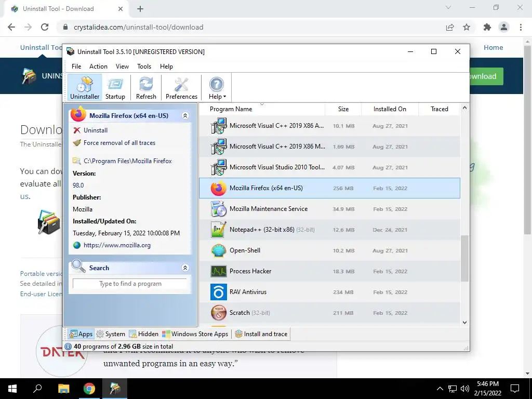Click the Scratch program icon
Image resolution: width=532 pixels, height=399 pixels.
coord(219,313)
